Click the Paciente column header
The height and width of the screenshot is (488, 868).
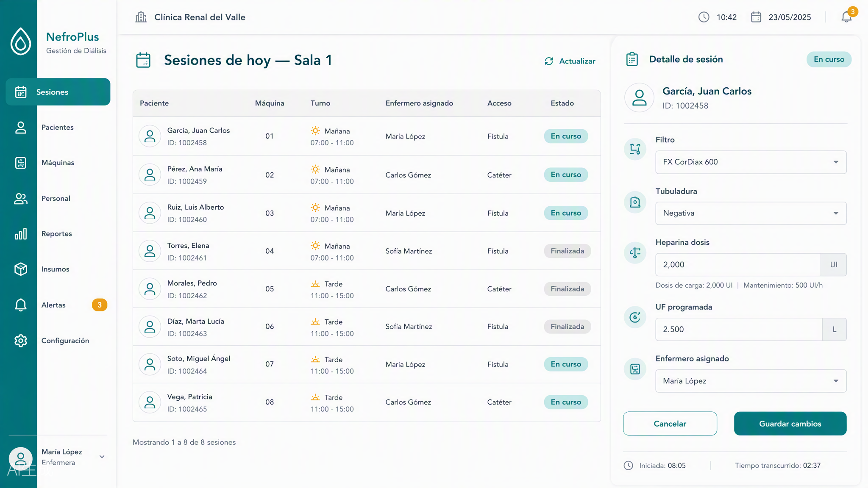pos(154,103)
